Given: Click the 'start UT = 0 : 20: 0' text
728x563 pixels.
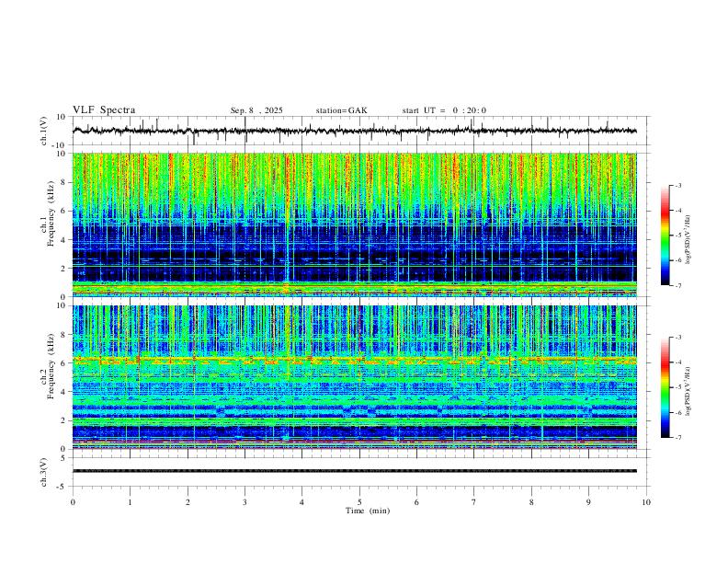Looking at the screenshot, I should pyautogui.click(x=444, y=110).
